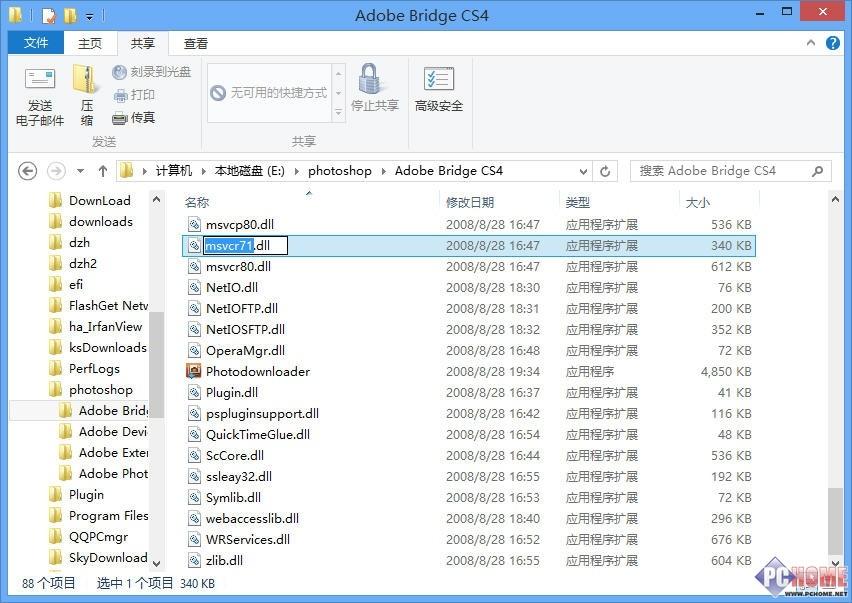Switch to the 主页 ribbon tab

click(90, 43)
